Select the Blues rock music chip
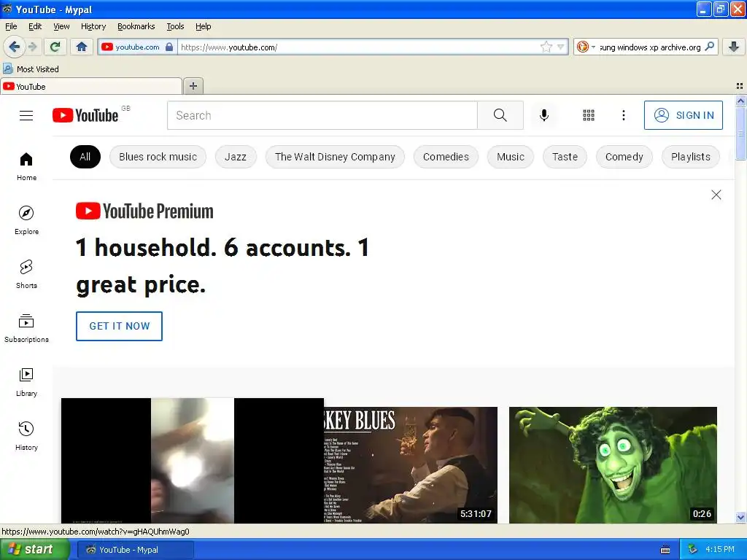 pos(158,157)
